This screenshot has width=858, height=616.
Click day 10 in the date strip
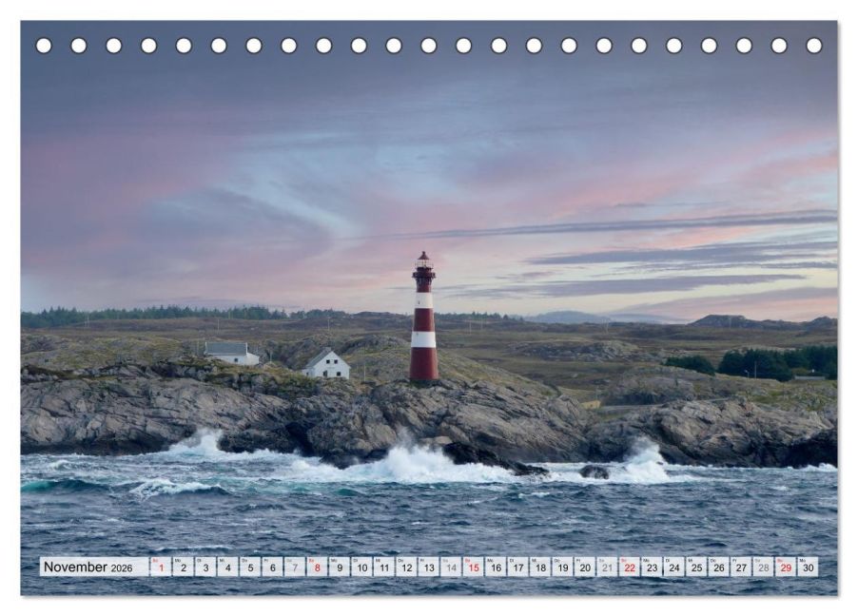361,567
